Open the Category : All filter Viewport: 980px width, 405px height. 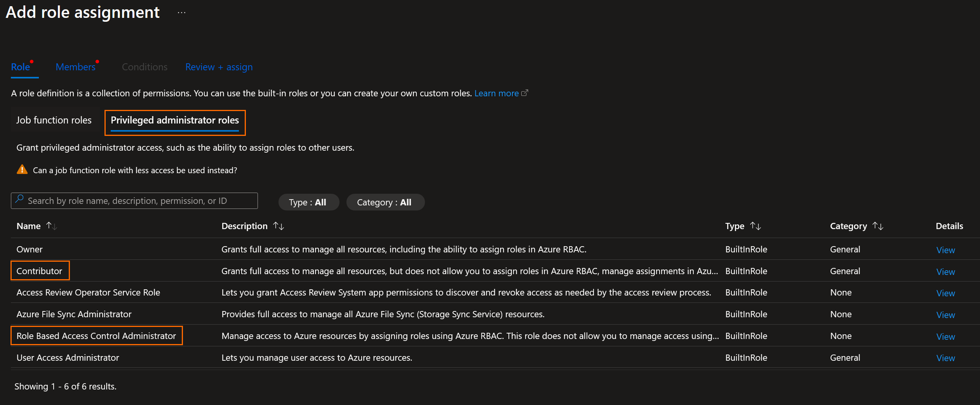(x=385, y=202)
